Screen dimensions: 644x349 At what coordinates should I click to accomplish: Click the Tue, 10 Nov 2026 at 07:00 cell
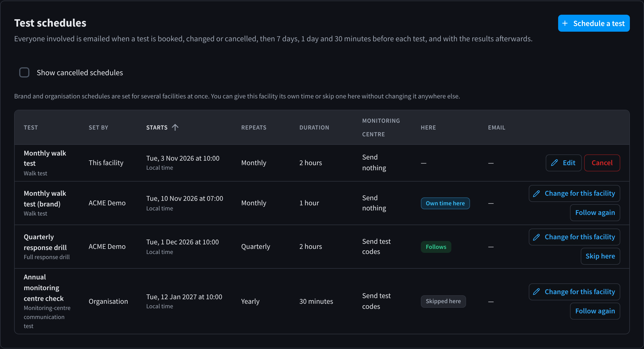(x=184, y=199)
